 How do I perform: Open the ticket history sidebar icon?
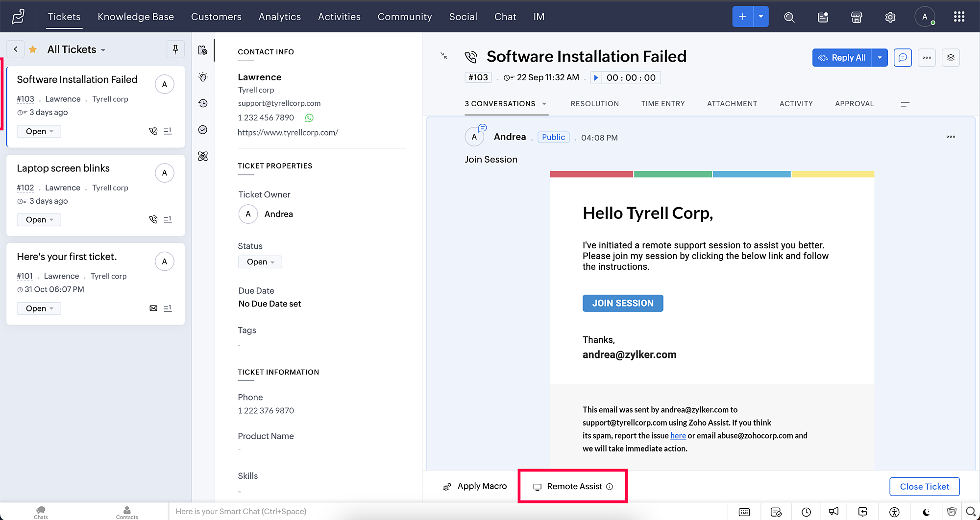pos(203,103)
